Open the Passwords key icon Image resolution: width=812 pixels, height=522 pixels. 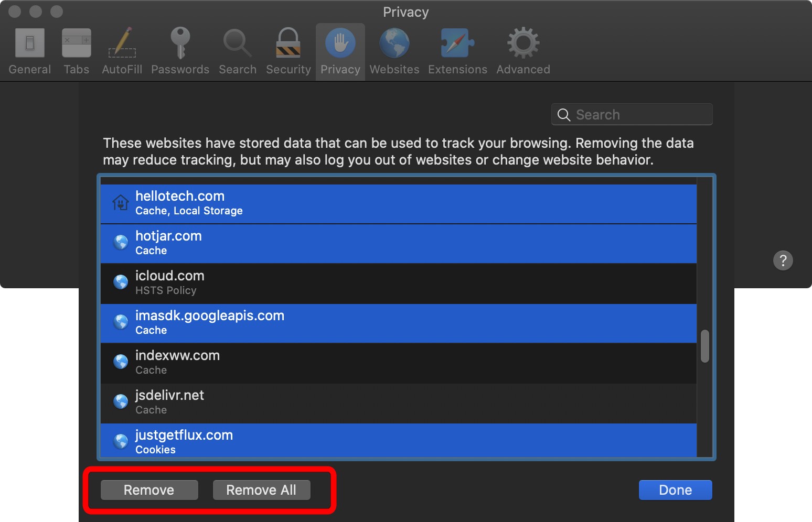click(x=180, y=51)
